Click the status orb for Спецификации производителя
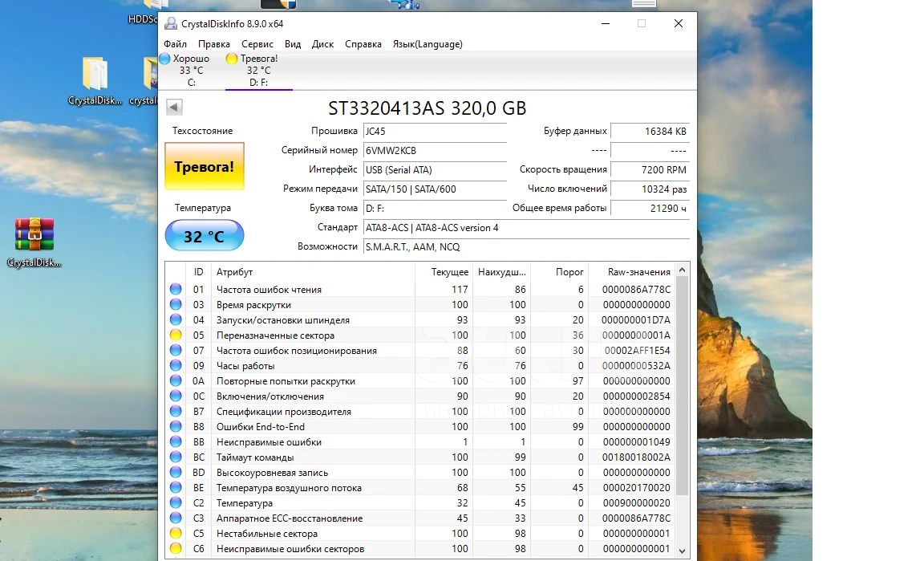 coord(176,411)
